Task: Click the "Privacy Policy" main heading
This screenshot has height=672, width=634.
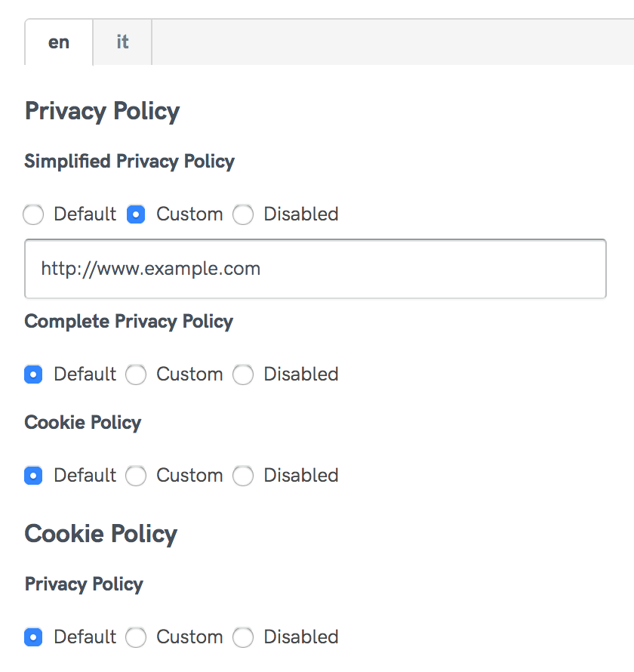Action: (102, 111)
